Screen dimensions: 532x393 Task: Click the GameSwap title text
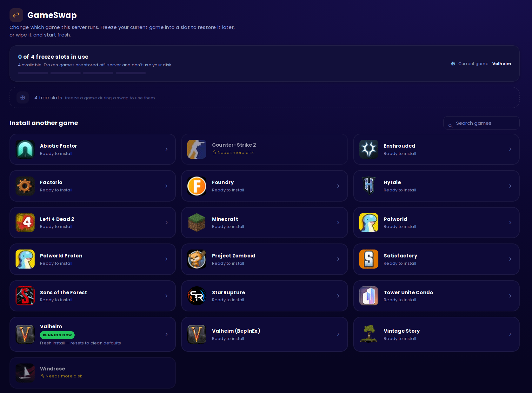click(52, 15)
